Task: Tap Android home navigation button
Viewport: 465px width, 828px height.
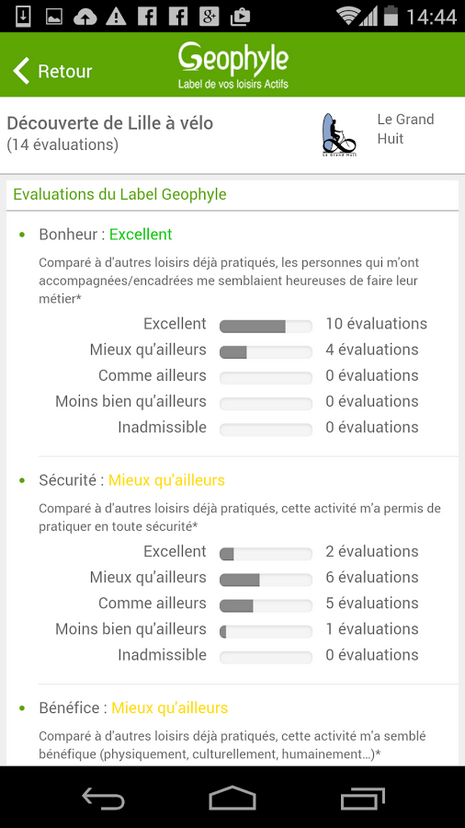Action: [232, 797]
